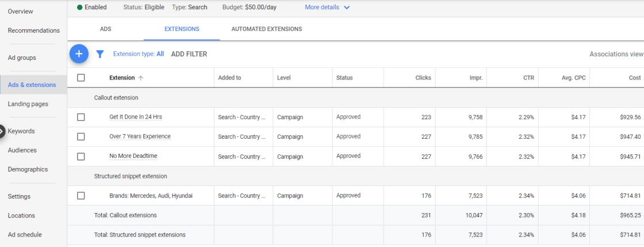Open the Extension type: All filter
The image size is (644, 247).
[x=138, y=54]
